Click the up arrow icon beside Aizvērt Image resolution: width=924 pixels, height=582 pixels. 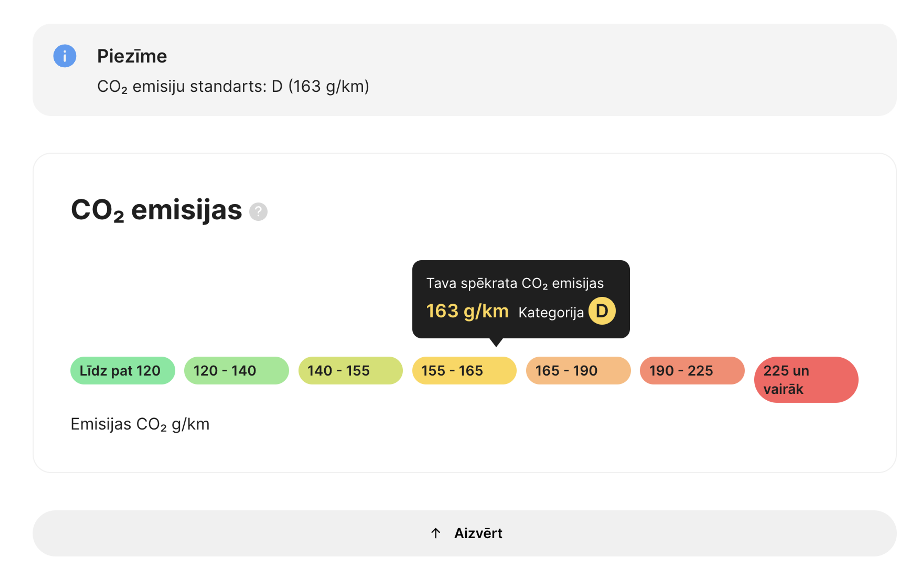436,533
